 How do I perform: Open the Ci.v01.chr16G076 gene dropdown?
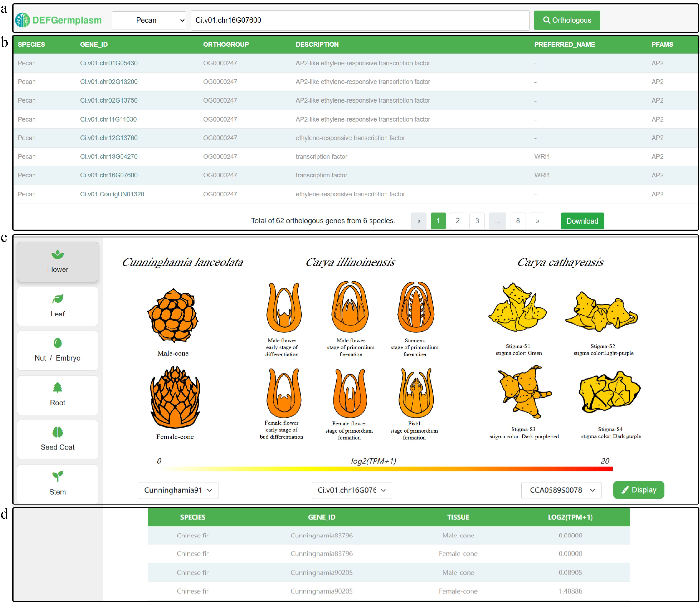pos(352,490)
